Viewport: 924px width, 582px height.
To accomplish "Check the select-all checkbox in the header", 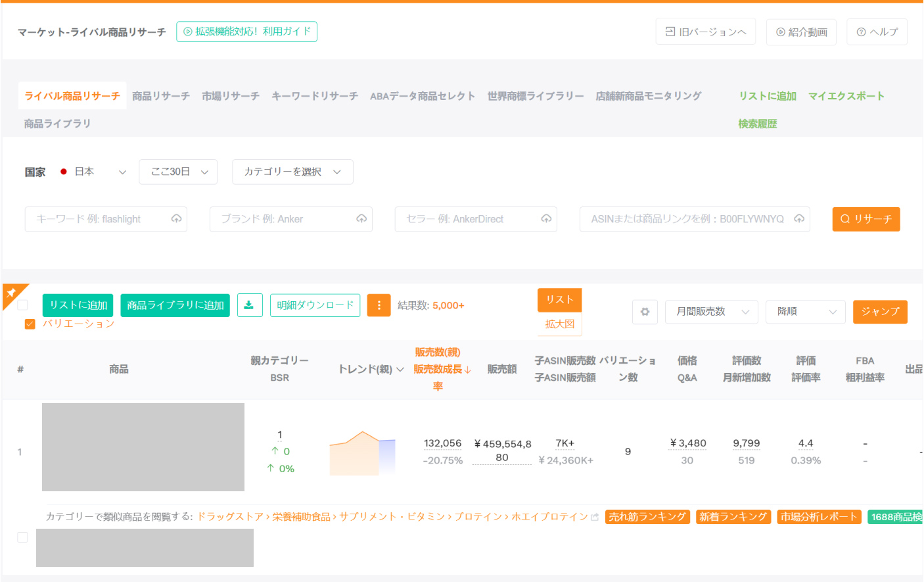I will [x=22, y=304].
